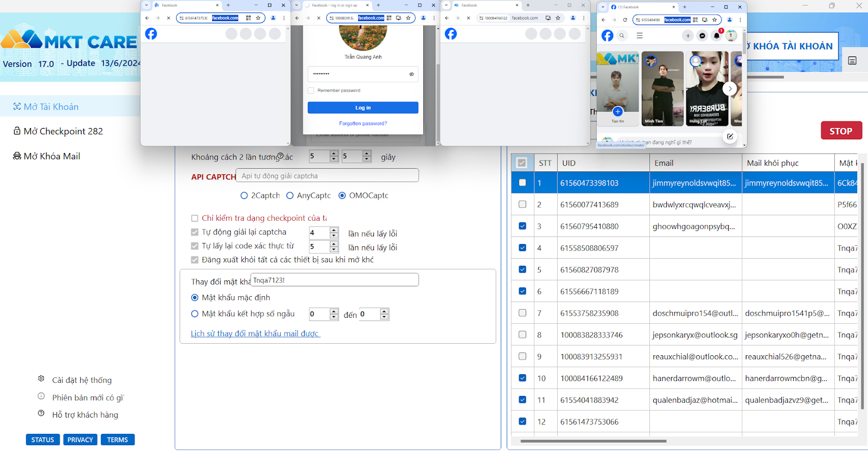Open Cài đặt hệ thống settings
868x455 pixels.
pos(82,380)
